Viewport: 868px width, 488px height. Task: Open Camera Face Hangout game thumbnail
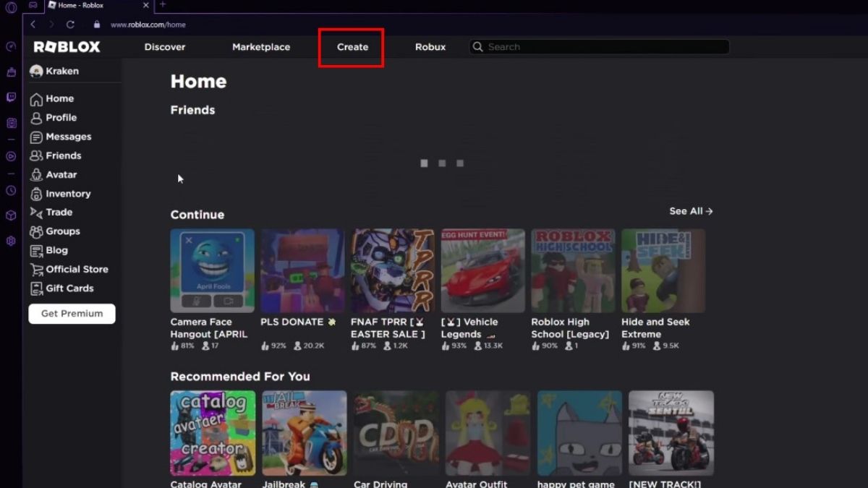212,271
